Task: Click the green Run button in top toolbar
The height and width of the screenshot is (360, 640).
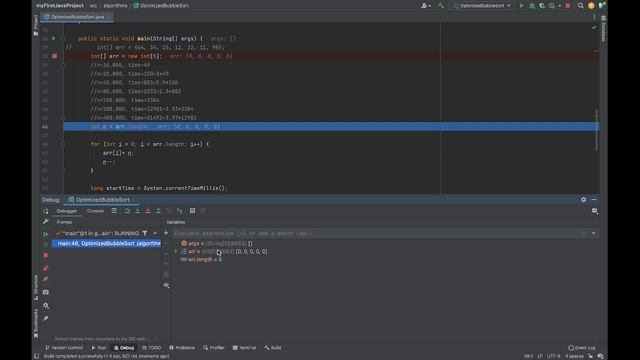Action: click(x=521, y=6)
